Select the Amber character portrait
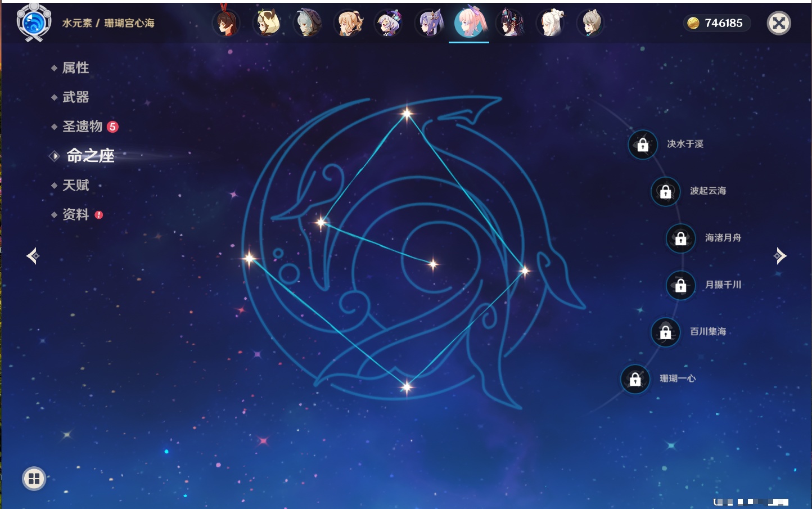The image size is (812, 509). [226, 23]
